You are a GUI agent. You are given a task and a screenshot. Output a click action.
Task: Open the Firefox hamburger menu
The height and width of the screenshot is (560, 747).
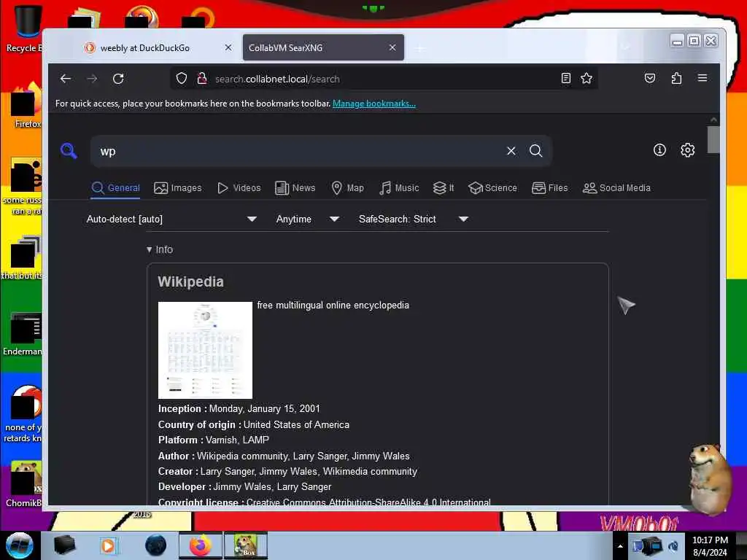point(703,79)
